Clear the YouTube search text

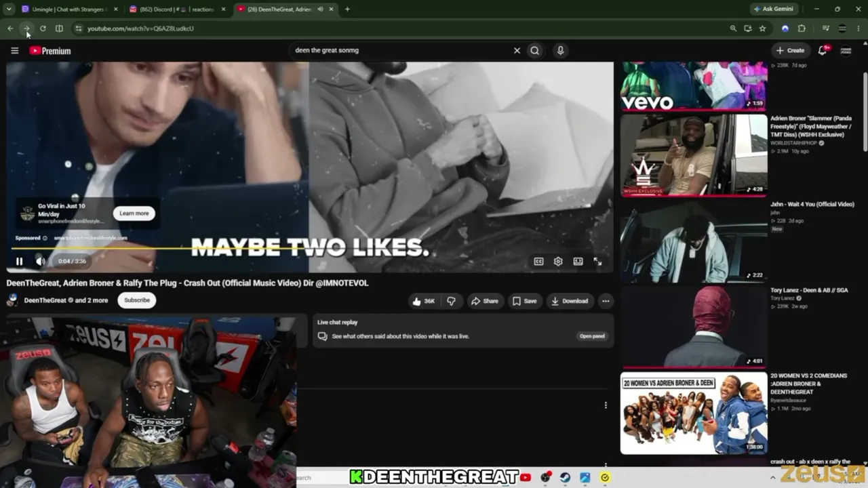click(x=517, y=50)
